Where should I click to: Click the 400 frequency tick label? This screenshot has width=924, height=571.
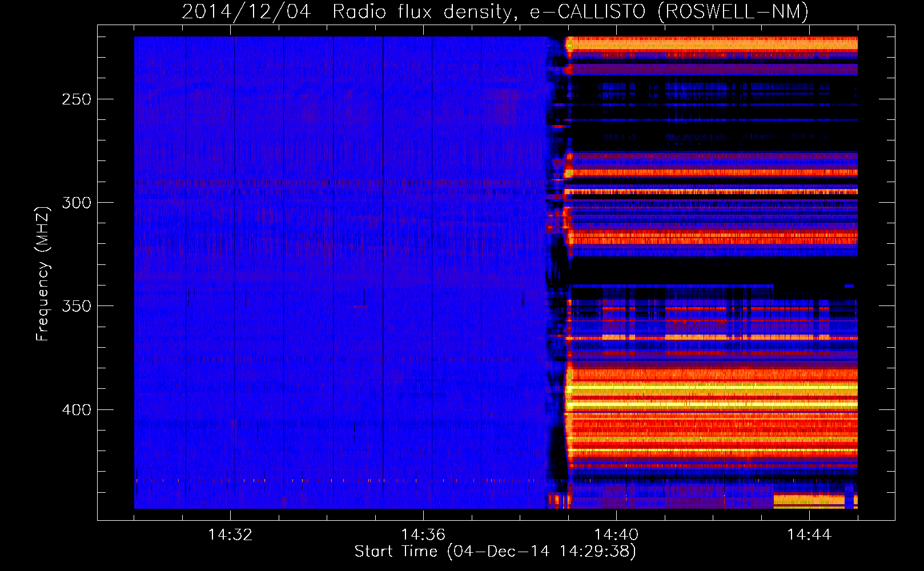coord(77,410)
